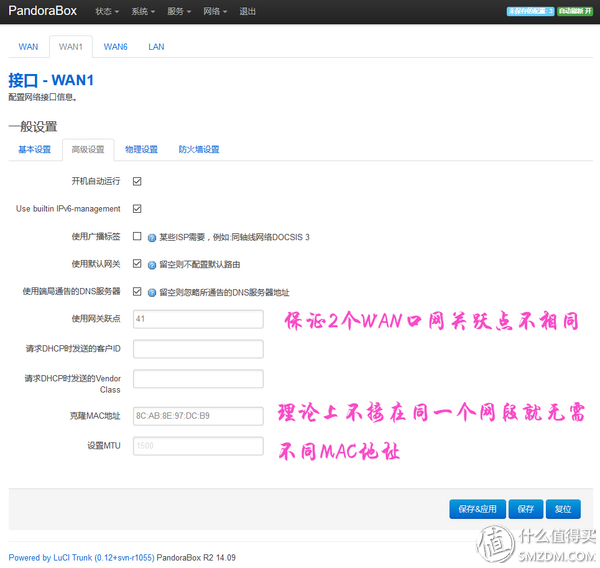Click the 复位 button
This screenshot has height=568, width=600.
click(x=563, y=509)
